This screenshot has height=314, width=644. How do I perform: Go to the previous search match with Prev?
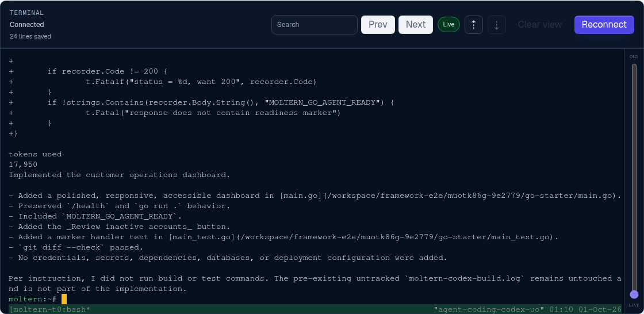(378, 25)
